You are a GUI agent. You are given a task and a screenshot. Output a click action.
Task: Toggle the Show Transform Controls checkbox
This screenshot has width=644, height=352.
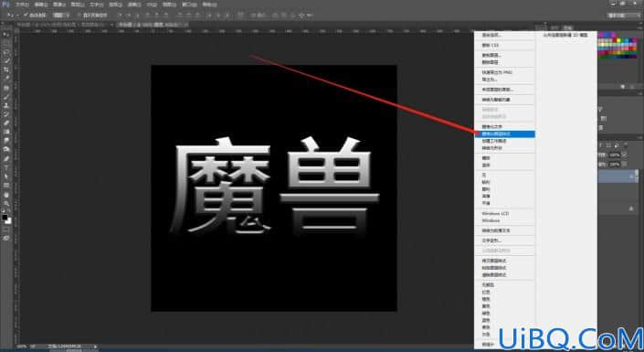click(79, 16)
